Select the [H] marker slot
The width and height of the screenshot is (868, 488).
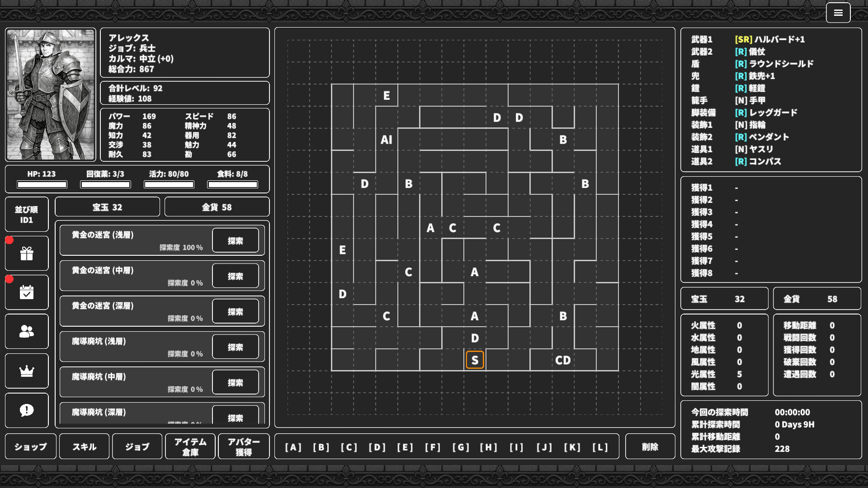click(x=489, y=447)
